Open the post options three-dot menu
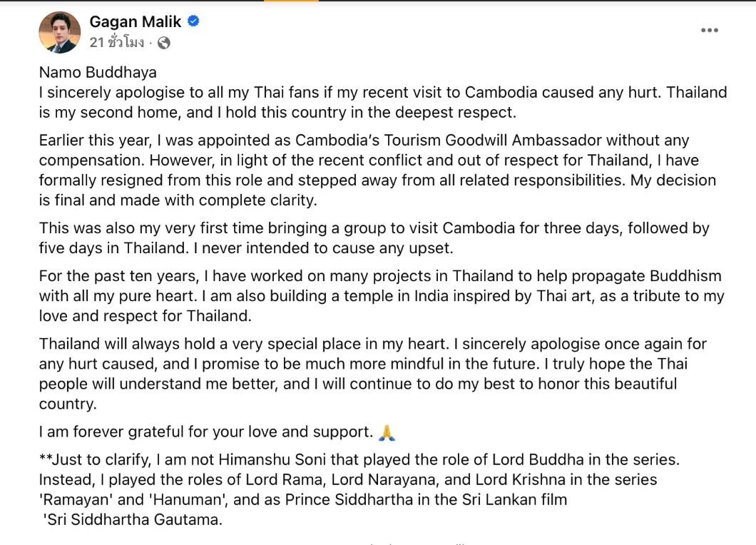 click(x=709, y=30)
